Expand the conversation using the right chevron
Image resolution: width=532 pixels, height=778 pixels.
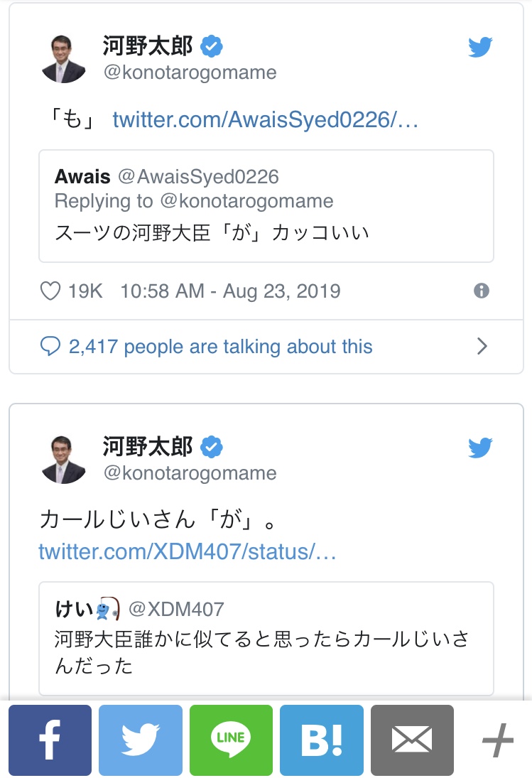(x=482, y=346)
